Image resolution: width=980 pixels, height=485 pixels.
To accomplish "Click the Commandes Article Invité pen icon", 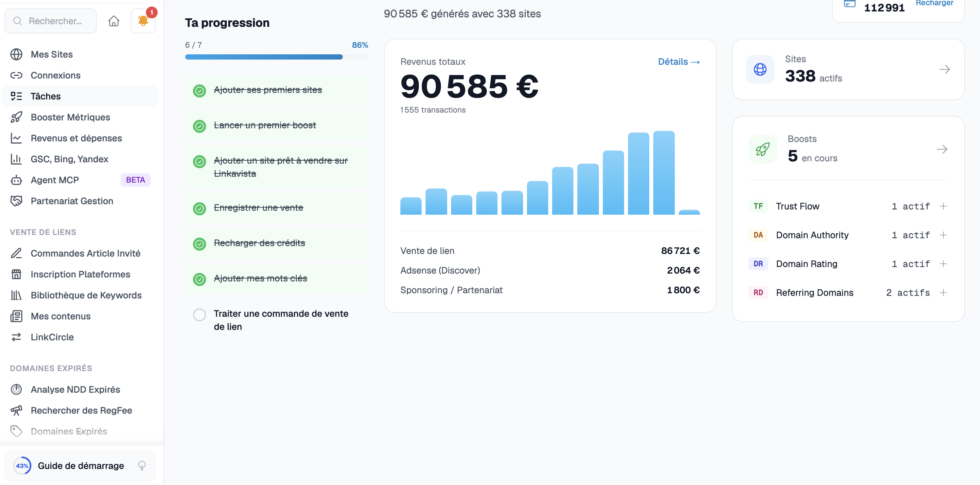I will tap(16, 254).
